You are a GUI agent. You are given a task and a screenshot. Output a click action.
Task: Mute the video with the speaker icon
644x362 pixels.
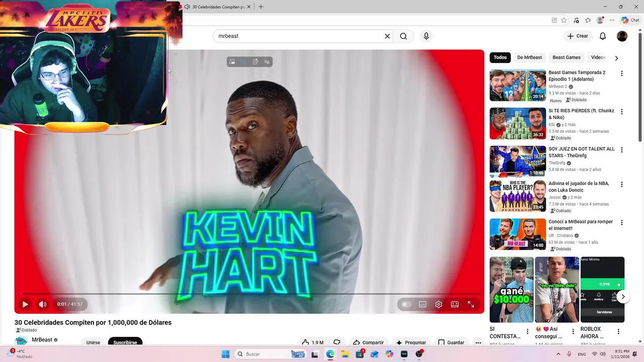tap(43, 304)
